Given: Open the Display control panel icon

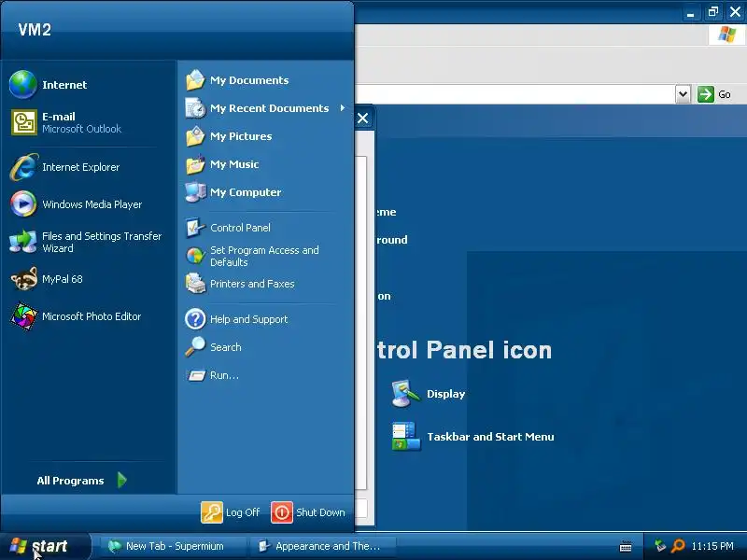Looking at the screenshot, I should click(x=429, y=394).
